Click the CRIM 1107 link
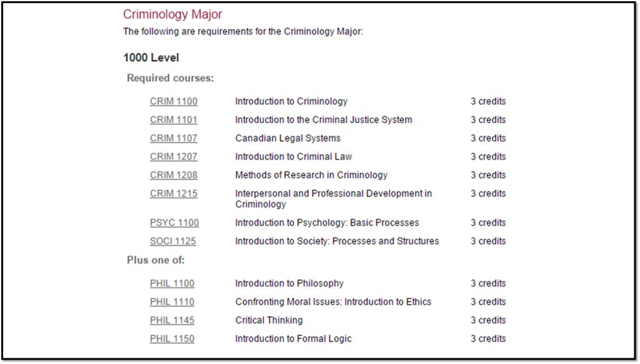Screen dimensions: 640x364 tap(173, 139)
